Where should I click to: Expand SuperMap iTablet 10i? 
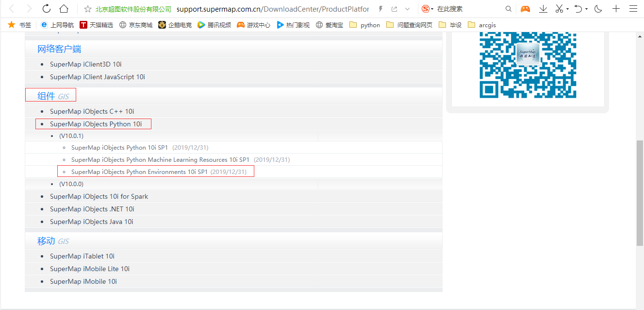tap(82, 256)
